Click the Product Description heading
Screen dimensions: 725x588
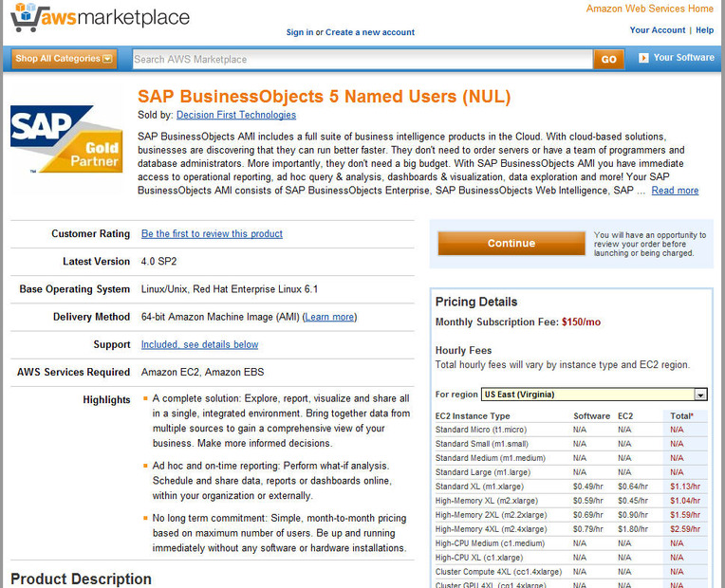coord(81,579)
